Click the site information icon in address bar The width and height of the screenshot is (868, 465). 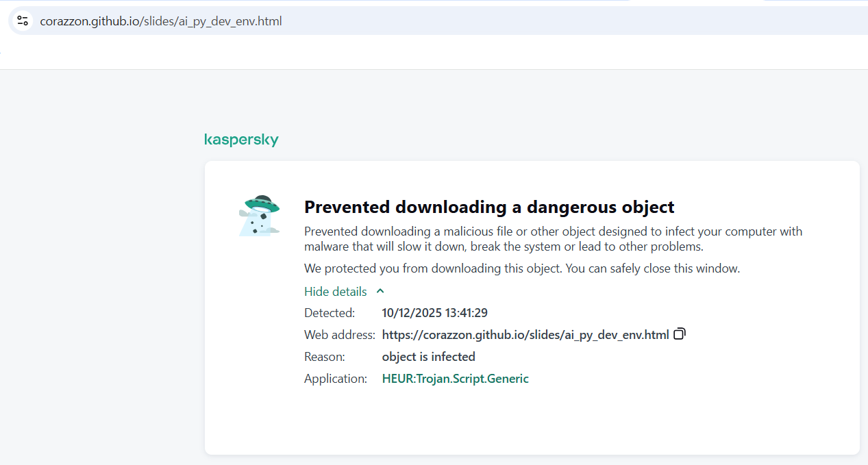(x=23, y=21)
